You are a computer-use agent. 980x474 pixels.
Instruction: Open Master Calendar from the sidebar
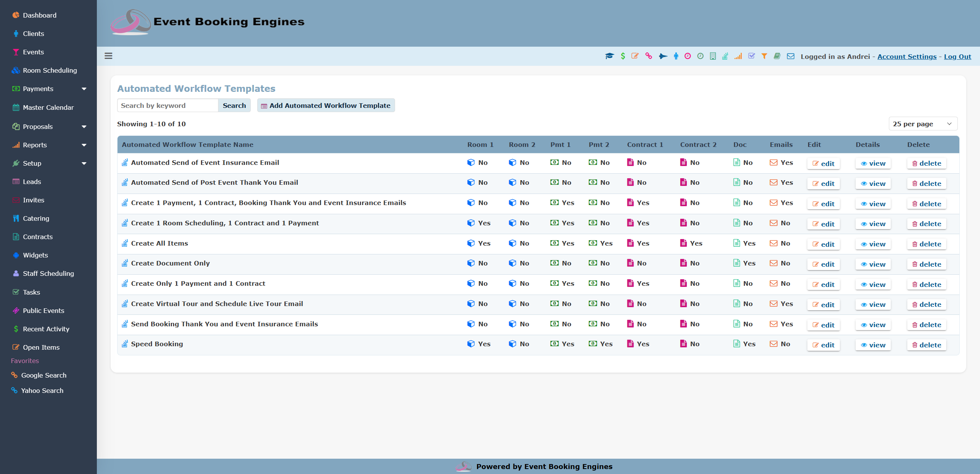tap(48, 108)
